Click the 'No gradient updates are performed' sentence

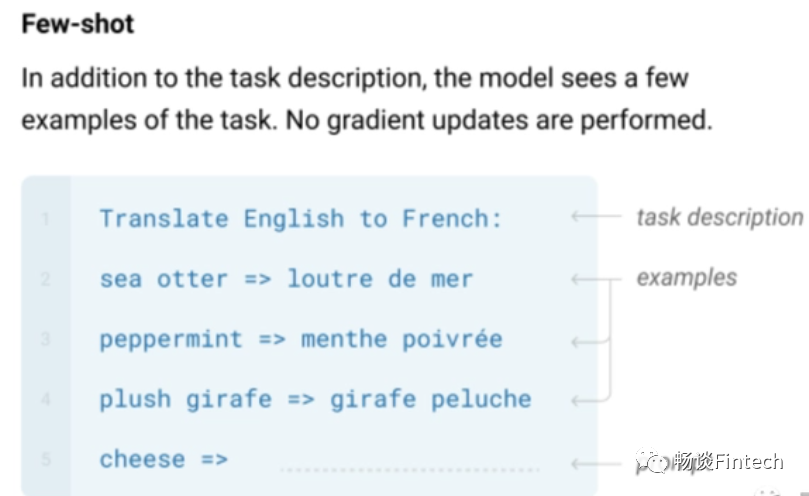tap(497, 121)
